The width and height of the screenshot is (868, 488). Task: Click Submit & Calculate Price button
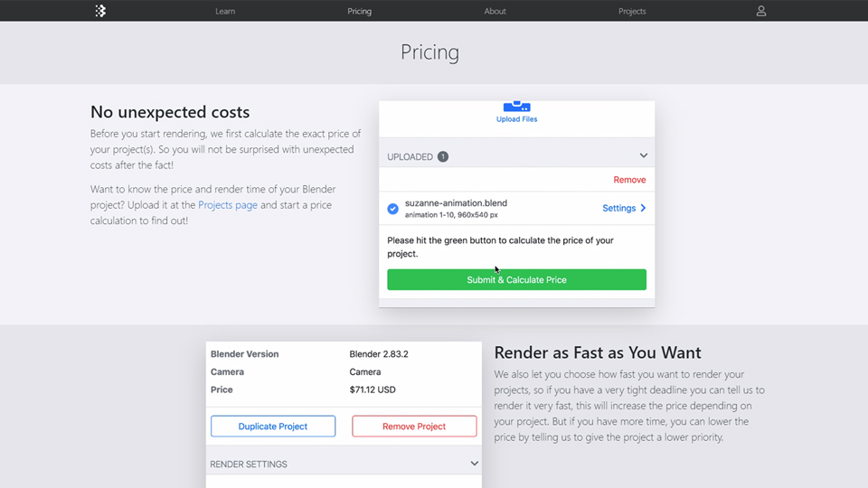point(516,280)
